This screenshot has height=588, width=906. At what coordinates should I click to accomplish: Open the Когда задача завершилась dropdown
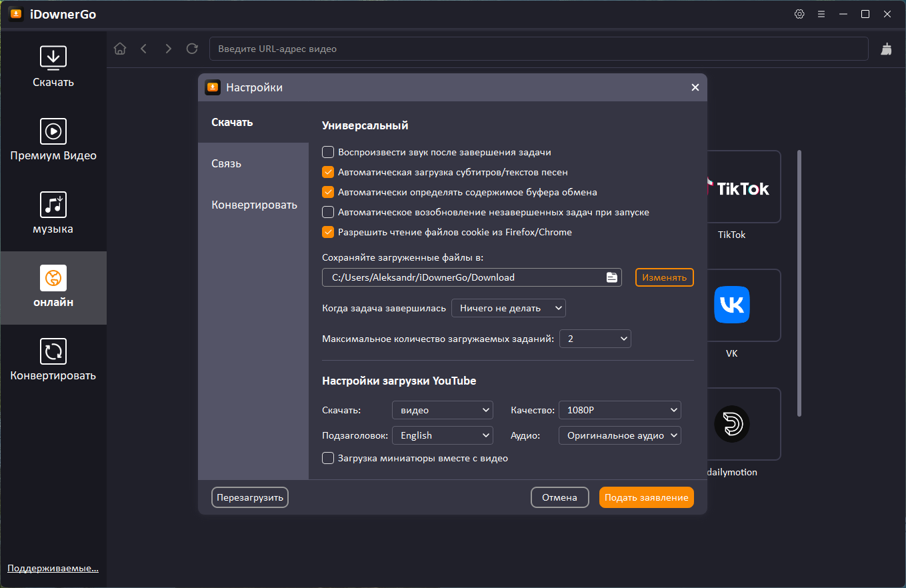pos(509,308)
